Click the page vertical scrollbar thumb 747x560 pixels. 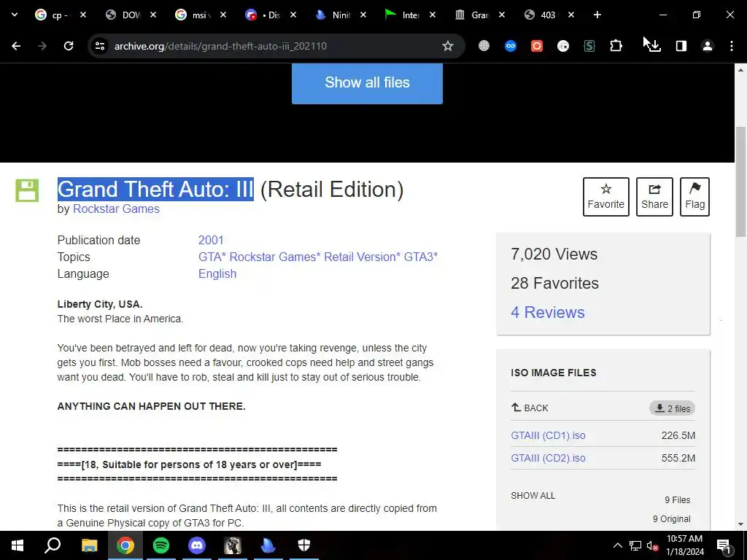tap(741, 182)
